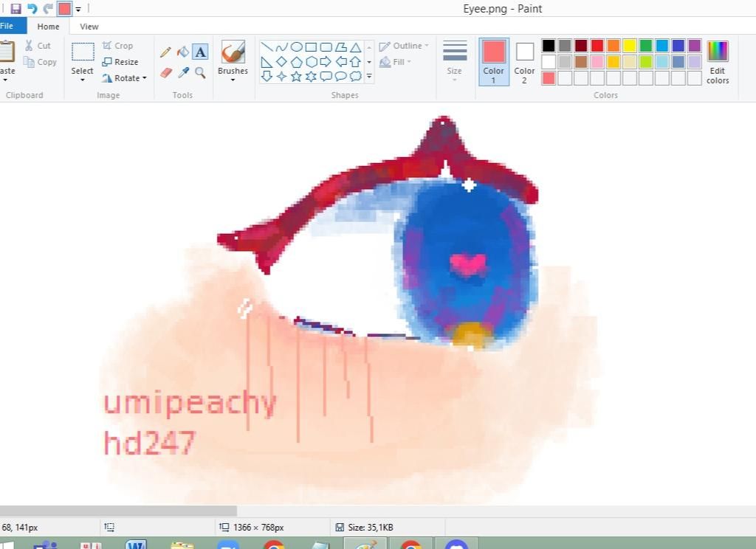Select the Diamond shape
756x549 pixels.
click(281, 62)
